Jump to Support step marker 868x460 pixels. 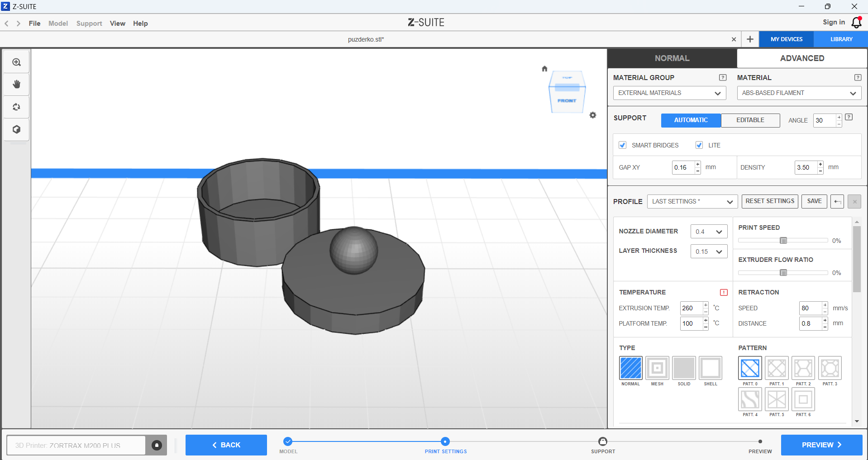[x=603, y=441]
